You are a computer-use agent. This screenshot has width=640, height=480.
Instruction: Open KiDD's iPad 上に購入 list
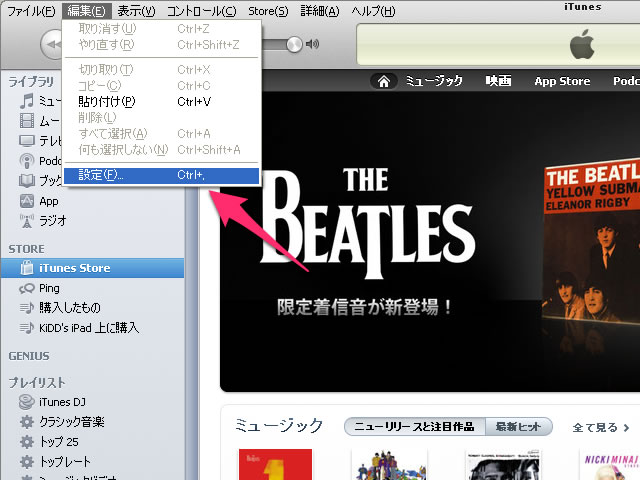(x=89, y=328)
